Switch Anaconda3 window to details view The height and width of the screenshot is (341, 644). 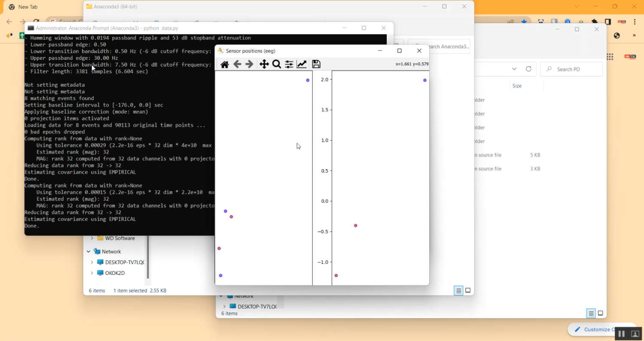click(459, 291)
